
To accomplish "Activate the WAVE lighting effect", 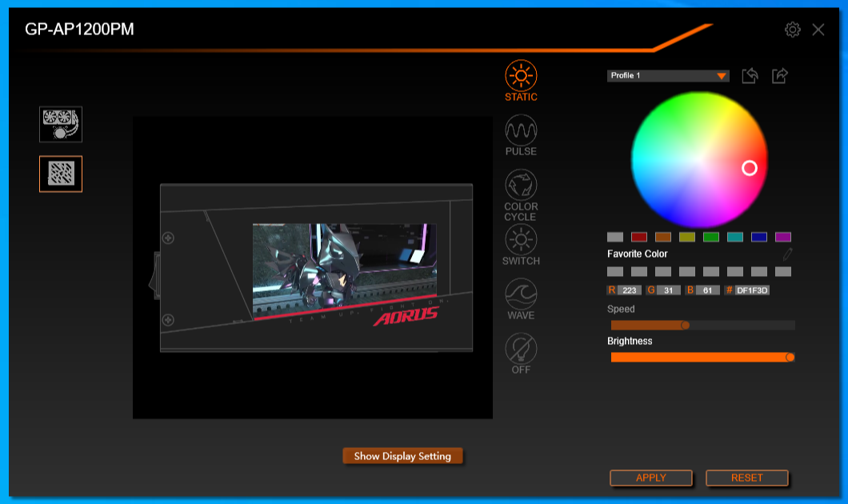I will click(521, 294).
